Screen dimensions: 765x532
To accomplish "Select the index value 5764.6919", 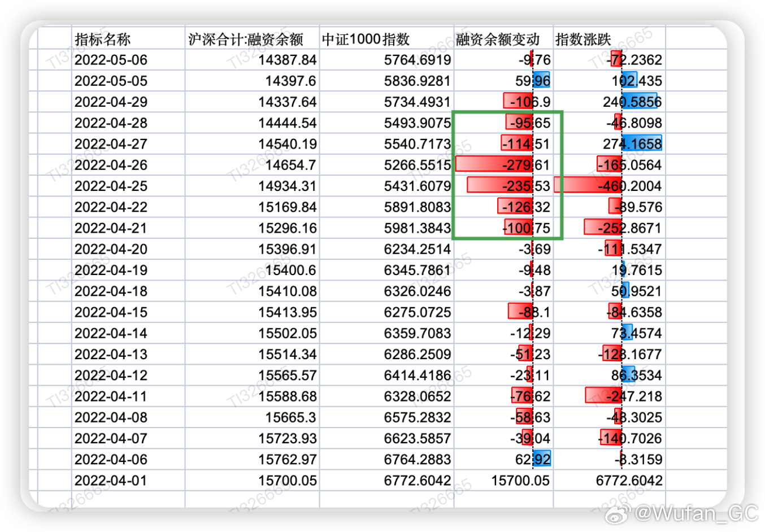I will point(386,60).
